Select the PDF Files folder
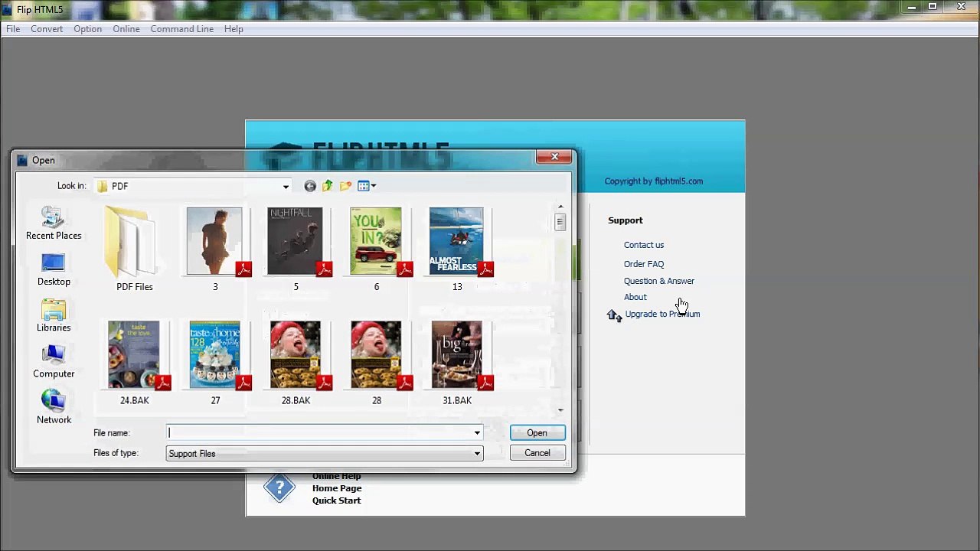 (x=135, y=249)
